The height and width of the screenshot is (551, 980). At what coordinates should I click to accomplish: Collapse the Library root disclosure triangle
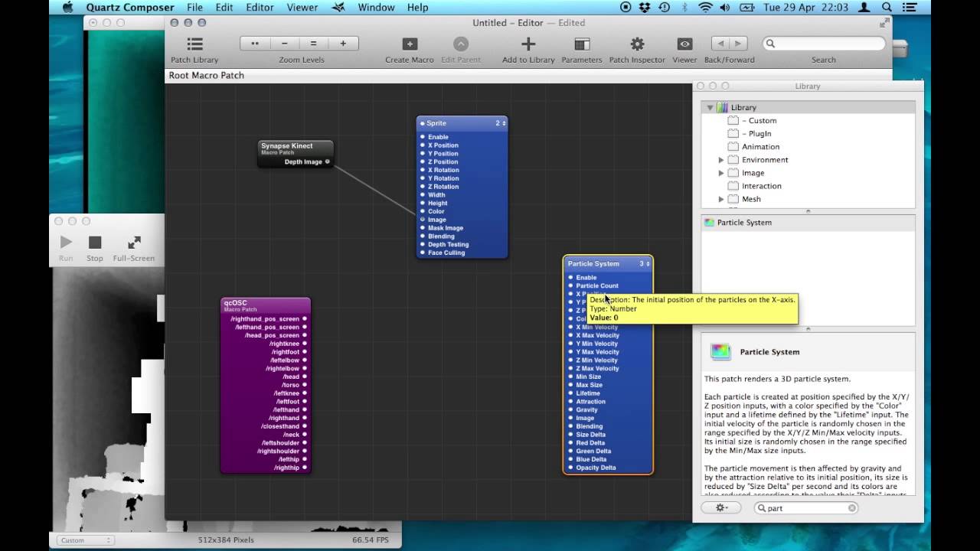pos(710,107)
